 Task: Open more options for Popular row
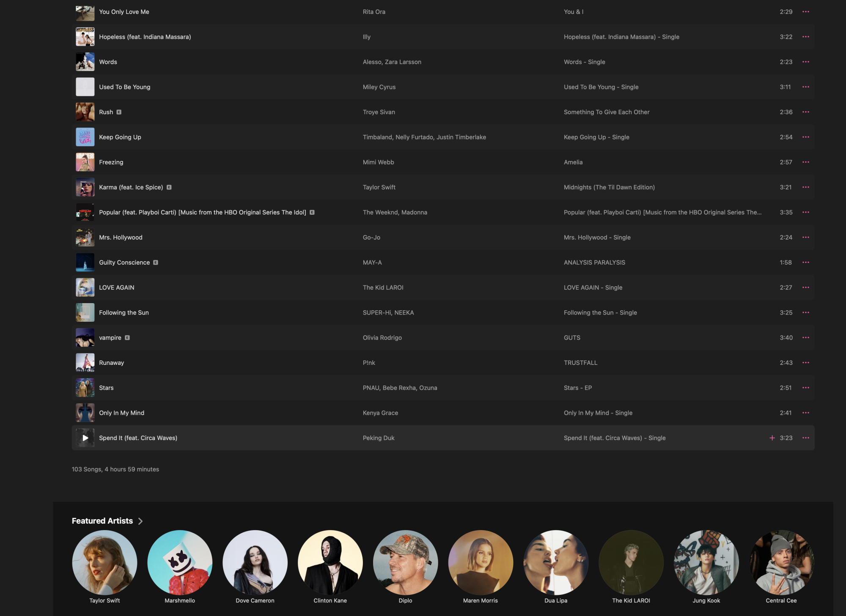(805, 212)
